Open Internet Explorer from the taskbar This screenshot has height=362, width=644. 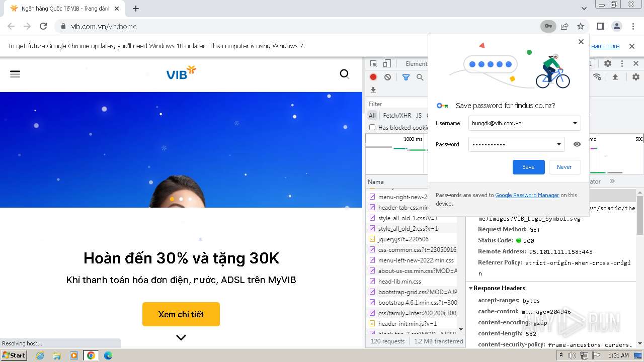pyautogui.click(x=40, y=355)
